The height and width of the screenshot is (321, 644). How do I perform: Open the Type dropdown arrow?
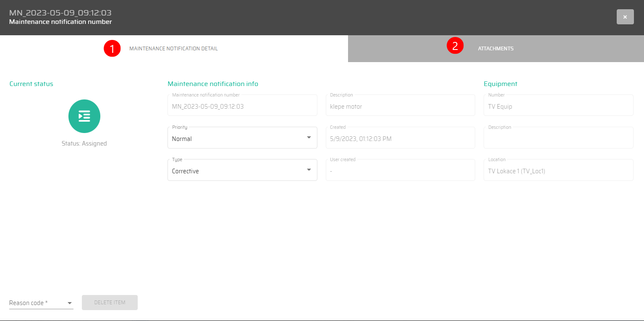coord(309,170)
